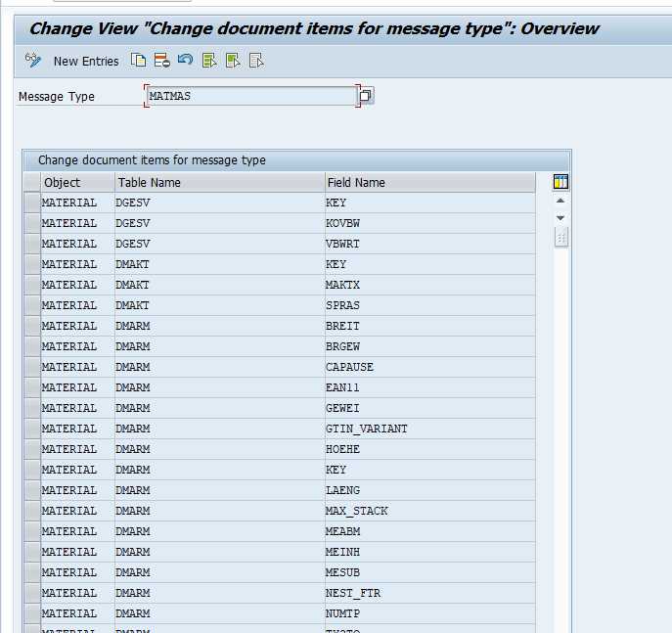This screenshot has height=633, width=672.
Task: Select row with field name KOVBW
Action: (32, 223)
